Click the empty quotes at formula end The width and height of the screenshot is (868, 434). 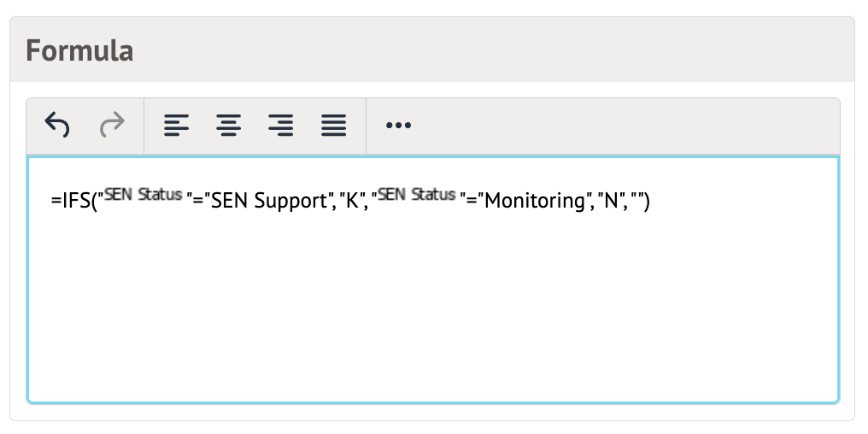(636, 202)
